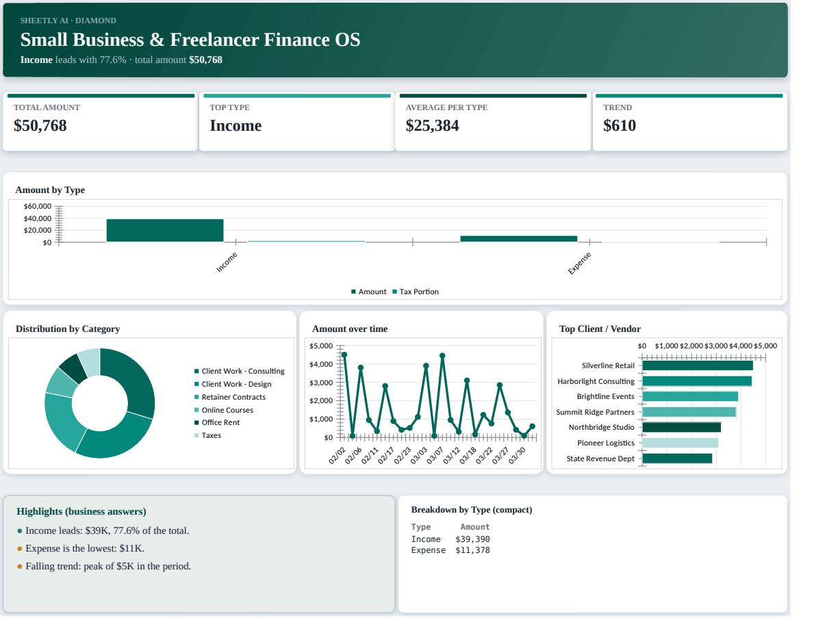
Task: Click the "Expense" axis label in Amount by Type
Action: [579, 263]
